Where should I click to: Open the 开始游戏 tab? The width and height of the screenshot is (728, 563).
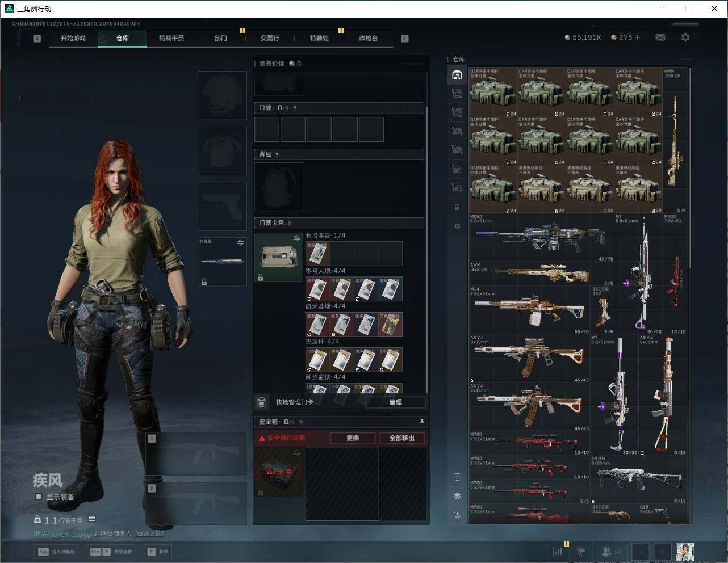point(73,38)
